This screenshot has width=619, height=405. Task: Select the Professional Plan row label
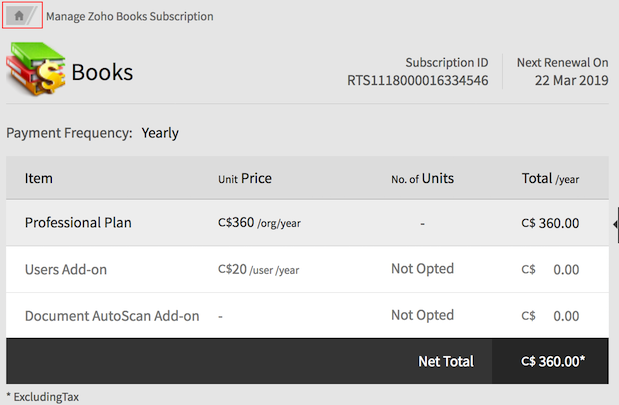pos(78,223)
